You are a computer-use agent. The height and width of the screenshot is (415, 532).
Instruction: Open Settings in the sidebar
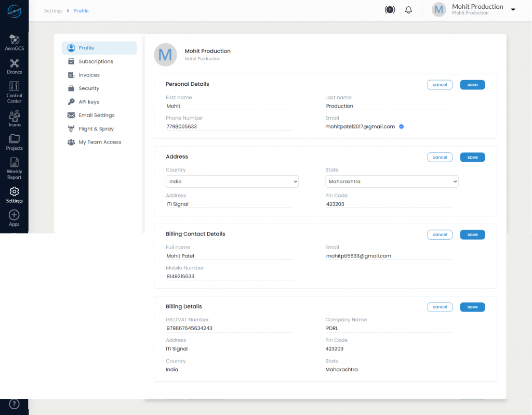14,195
